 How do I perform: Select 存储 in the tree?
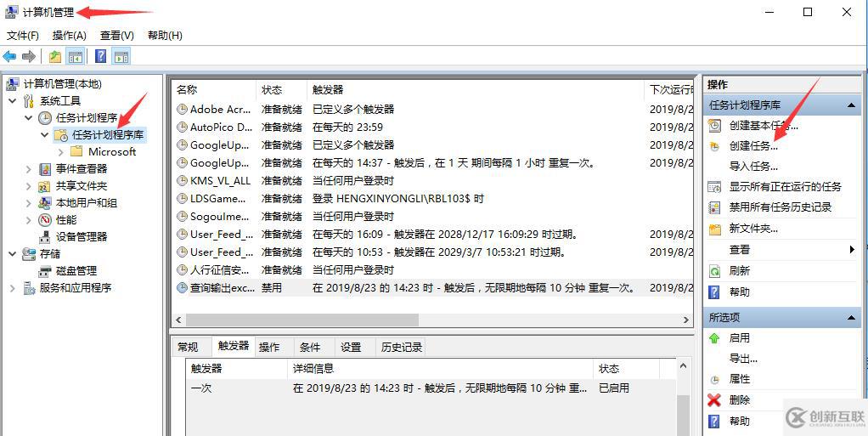coord(50,254)
